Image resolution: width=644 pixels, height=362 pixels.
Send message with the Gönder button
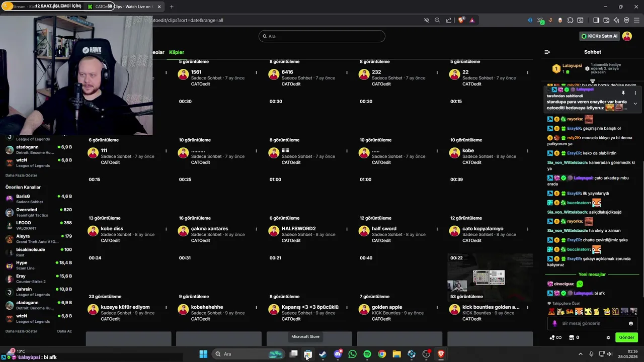click(626, 337)
